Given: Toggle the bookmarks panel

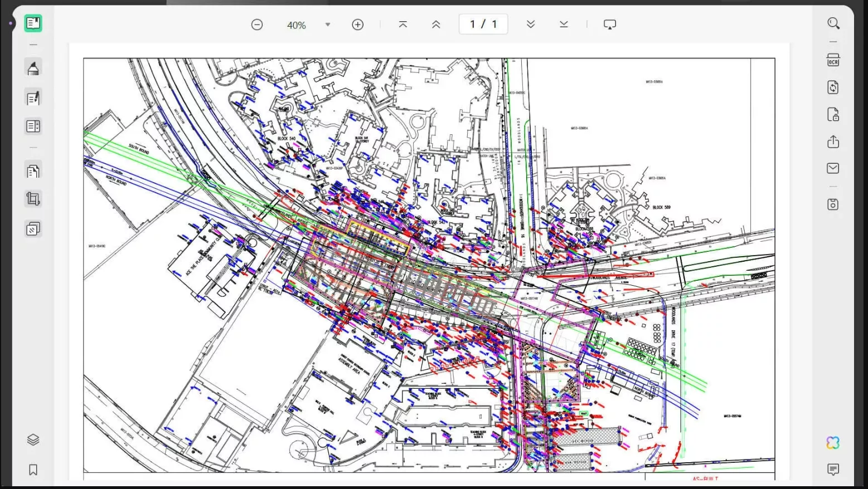Looking at the screenshot, I should coord(33,470).
